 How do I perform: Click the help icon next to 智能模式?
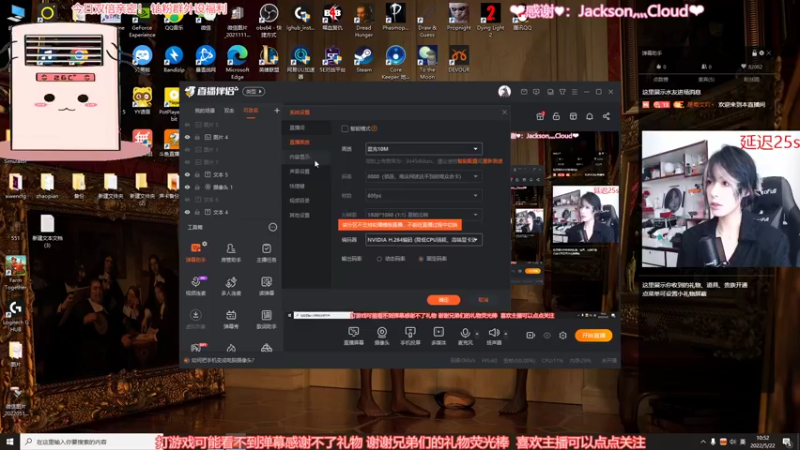(x=374, y=129)
